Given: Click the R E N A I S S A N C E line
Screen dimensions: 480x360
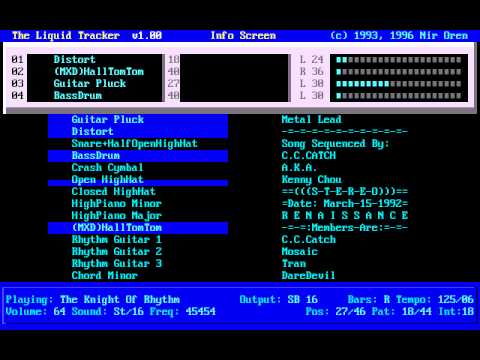Looking at the screenshot, I should click(x=344, y=215).
